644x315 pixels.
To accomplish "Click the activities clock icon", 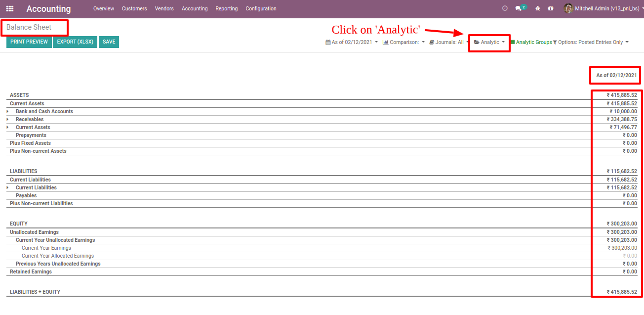I will click(504, 8).
